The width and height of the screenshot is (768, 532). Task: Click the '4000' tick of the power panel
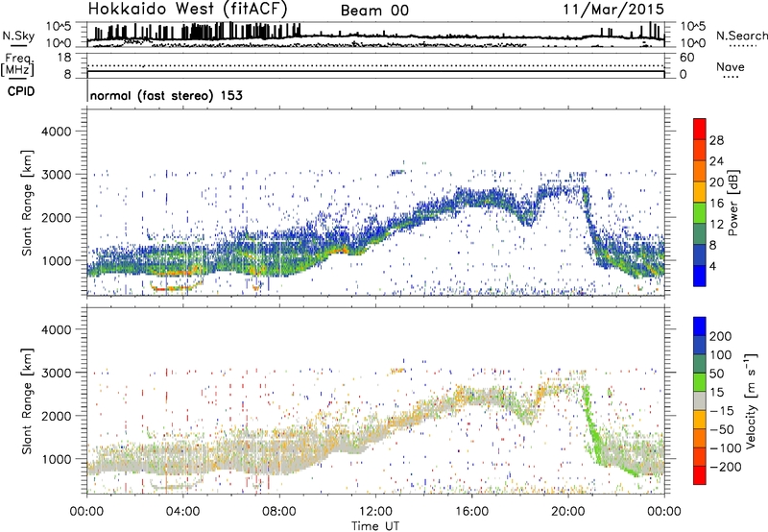pyautogui.click(x=57, y=132)
